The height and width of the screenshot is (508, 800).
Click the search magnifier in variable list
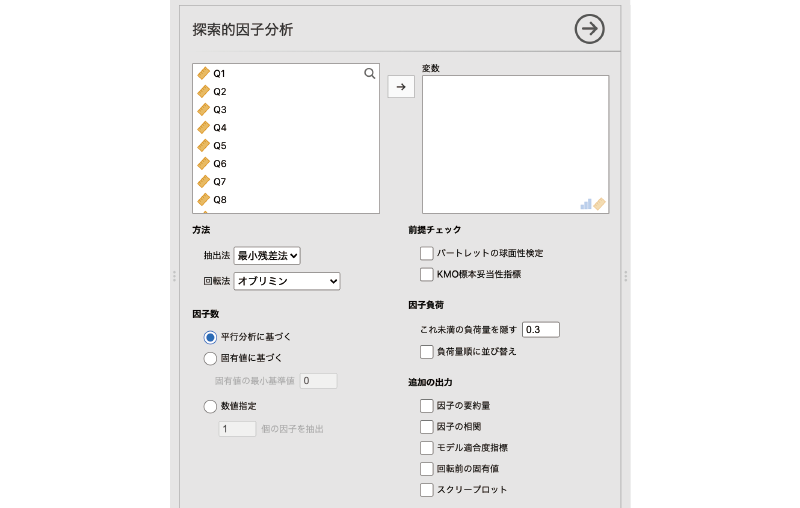[369, 74]
